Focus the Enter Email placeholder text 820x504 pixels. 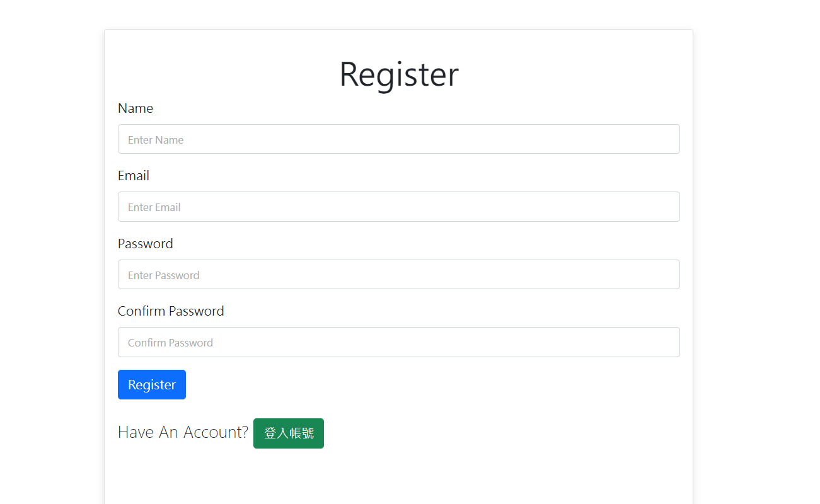click(154, 207)
